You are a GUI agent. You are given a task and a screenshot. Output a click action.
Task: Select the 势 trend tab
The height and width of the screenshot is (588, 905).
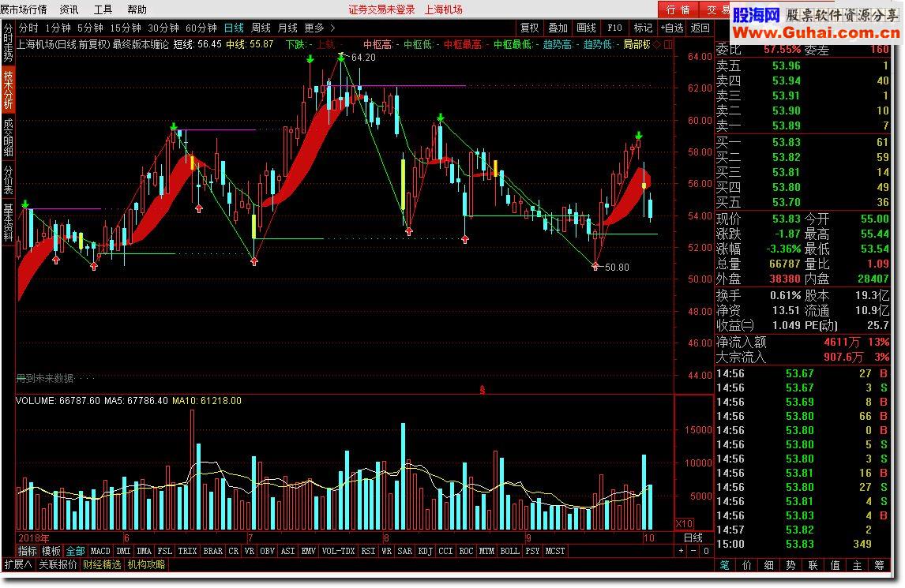790,565
